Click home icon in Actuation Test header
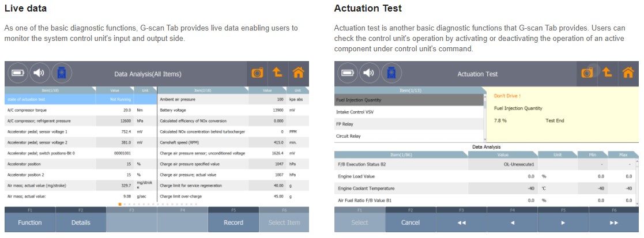The height and width of the screenshot is (238, 644). [628, 73]
